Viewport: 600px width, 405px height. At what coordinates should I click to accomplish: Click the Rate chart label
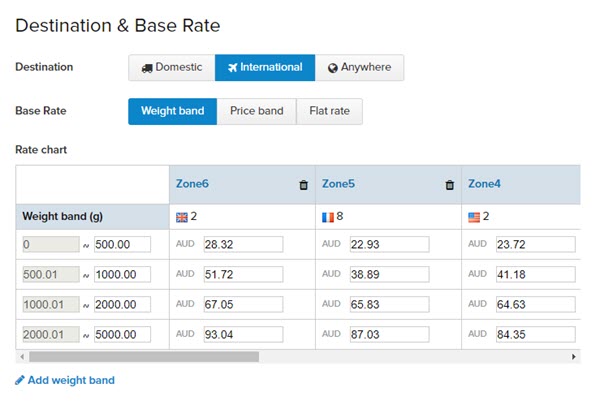(x=41, y=150)
